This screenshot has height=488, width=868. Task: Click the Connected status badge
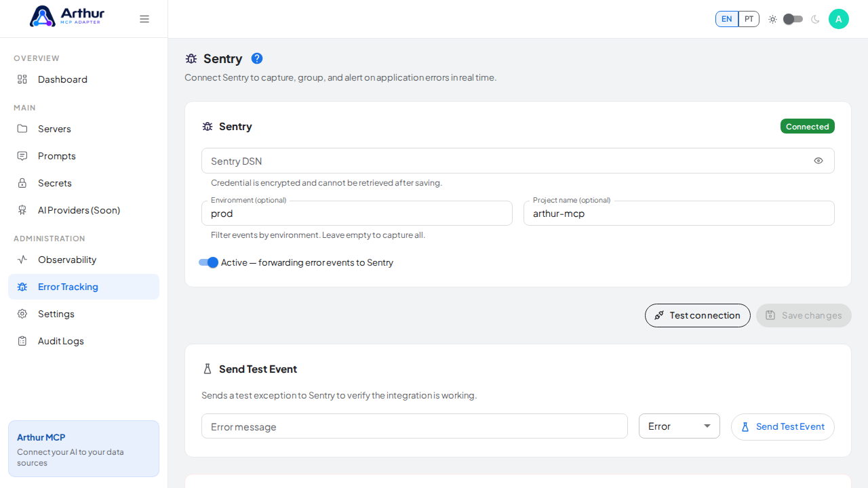(x=808, y=127)
